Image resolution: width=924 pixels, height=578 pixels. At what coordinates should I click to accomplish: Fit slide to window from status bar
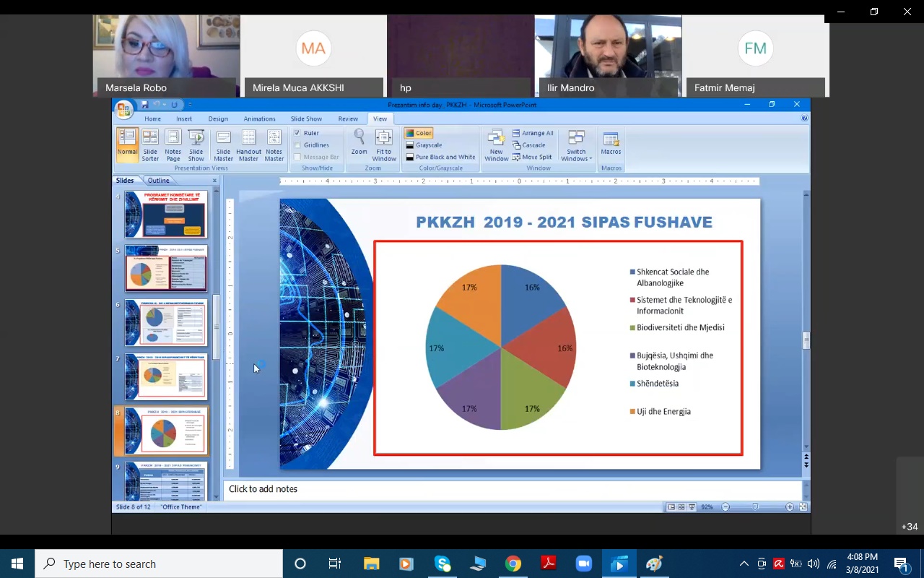(x=803, y=507)
